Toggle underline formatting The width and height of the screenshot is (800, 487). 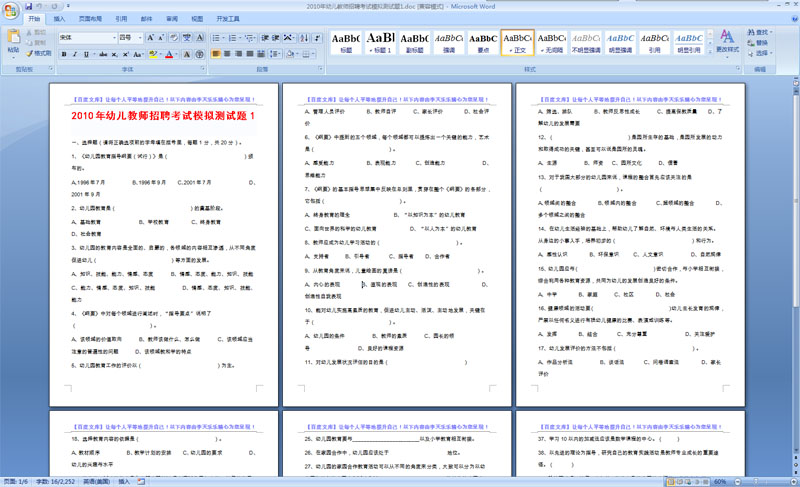click(86, 54)
